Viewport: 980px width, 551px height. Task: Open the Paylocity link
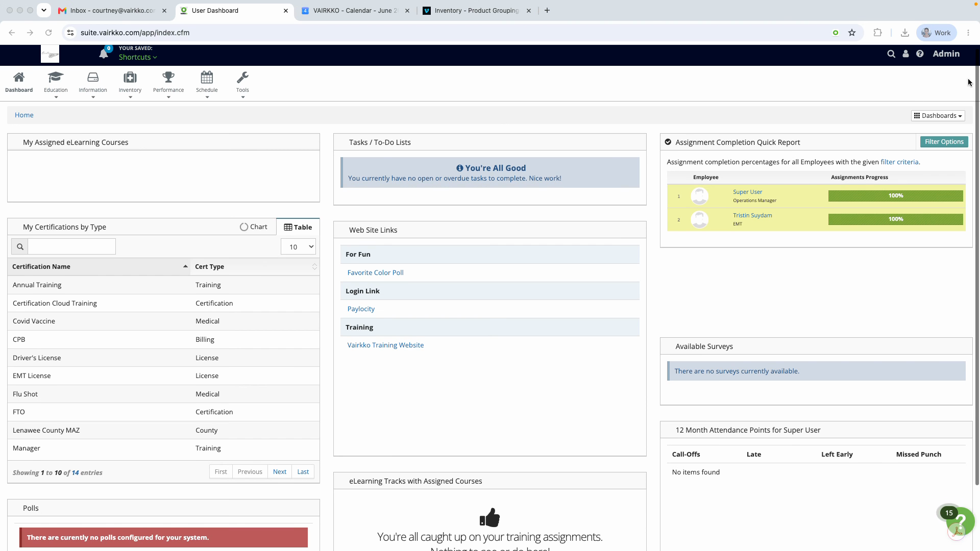tap(361, 309)
